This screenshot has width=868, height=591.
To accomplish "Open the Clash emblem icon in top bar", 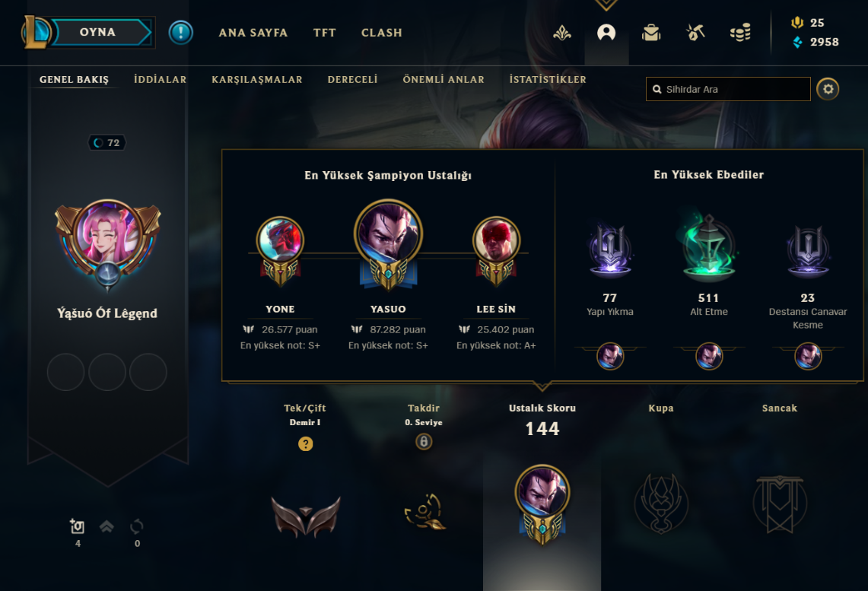I will [x=562, y=33].
